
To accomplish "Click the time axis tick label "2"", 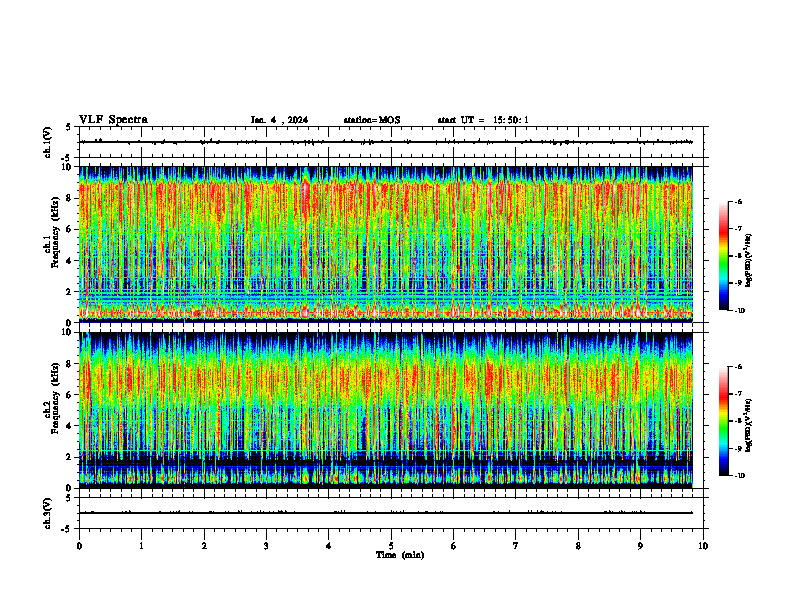I will coord(204,546).
